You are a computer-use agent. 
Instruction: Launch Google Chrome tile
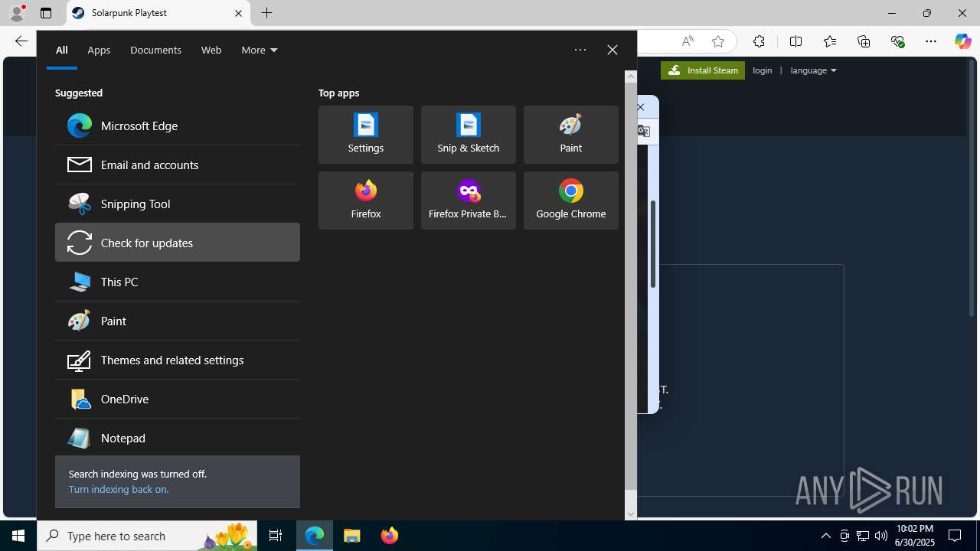click(x=571, y=201)
